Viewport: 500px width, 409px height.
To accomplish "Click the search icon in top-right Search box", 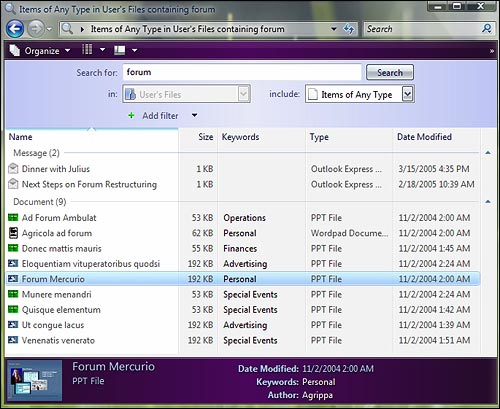I will coord(487,29).
